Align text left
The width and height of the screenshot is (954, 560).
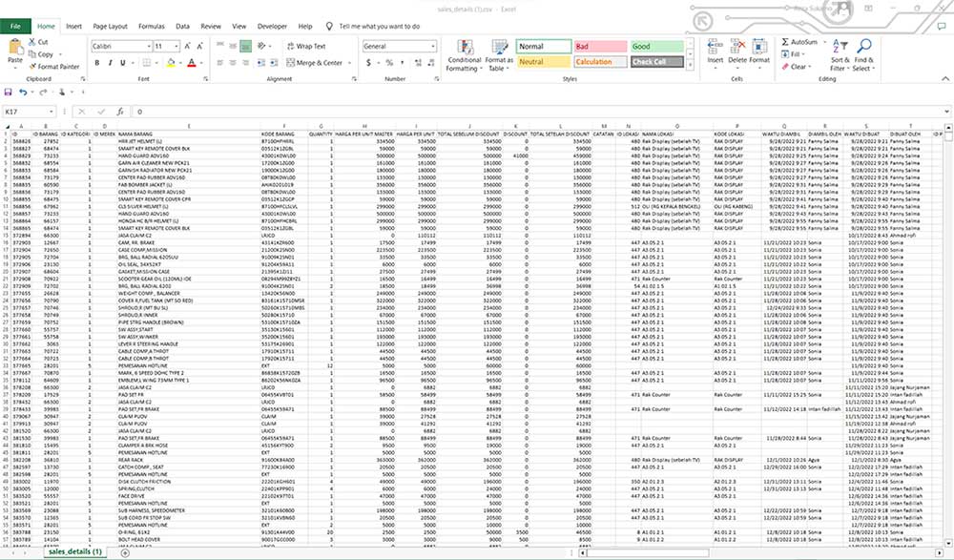pos(220,63)
